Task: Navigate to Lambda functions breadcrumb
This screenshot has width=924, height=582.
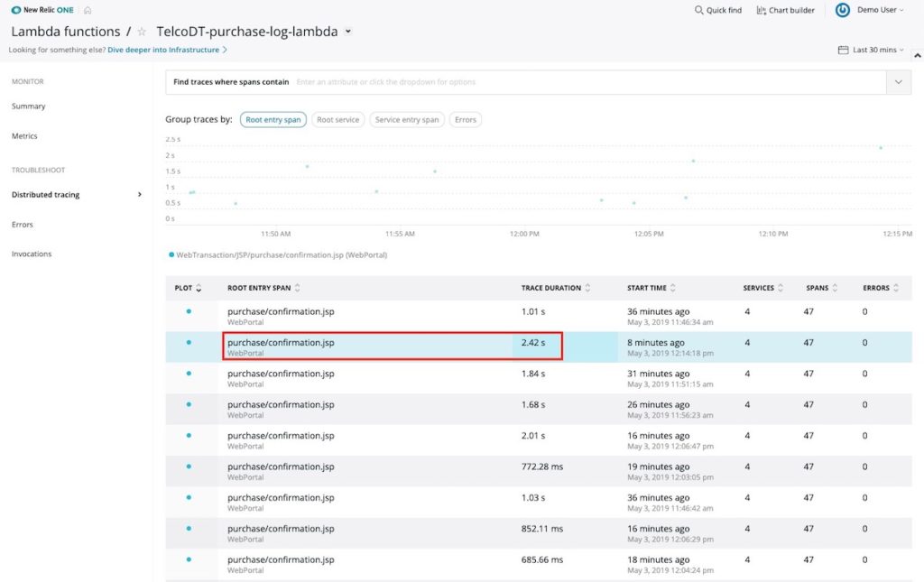Action: (x=65, y=32)
